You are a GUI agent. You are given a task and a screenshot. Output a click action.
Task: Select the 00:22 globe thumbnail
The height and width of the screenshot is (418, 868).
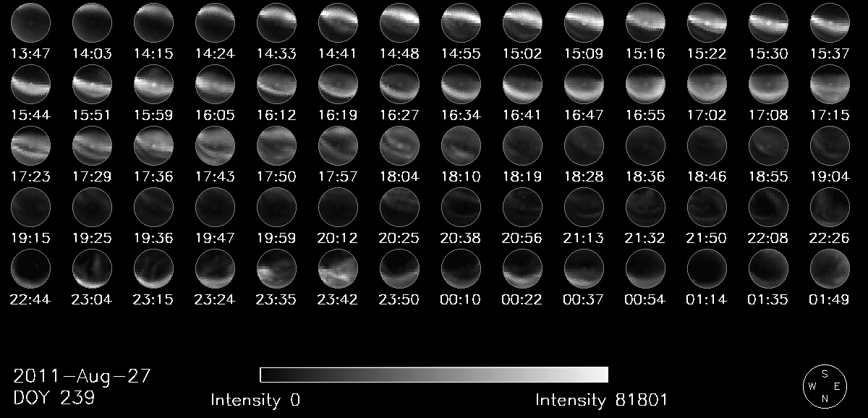pos(522,270)
